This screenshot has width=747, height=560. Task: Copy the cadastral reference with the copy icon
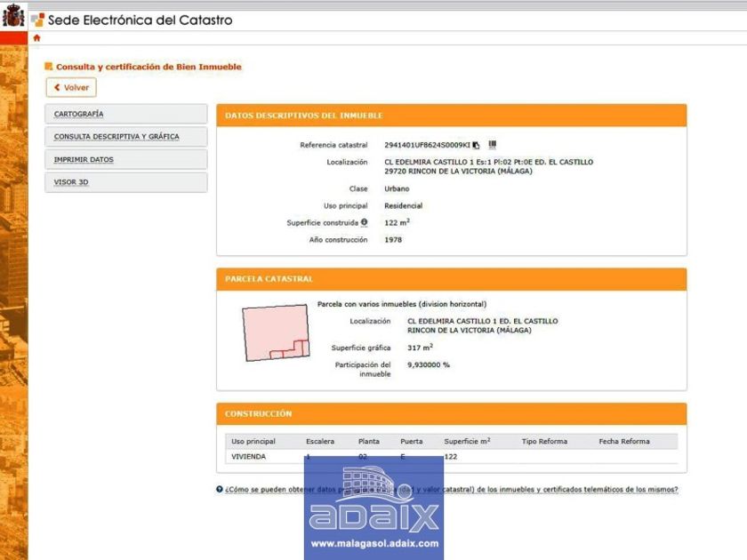click(x=476, y=145)
